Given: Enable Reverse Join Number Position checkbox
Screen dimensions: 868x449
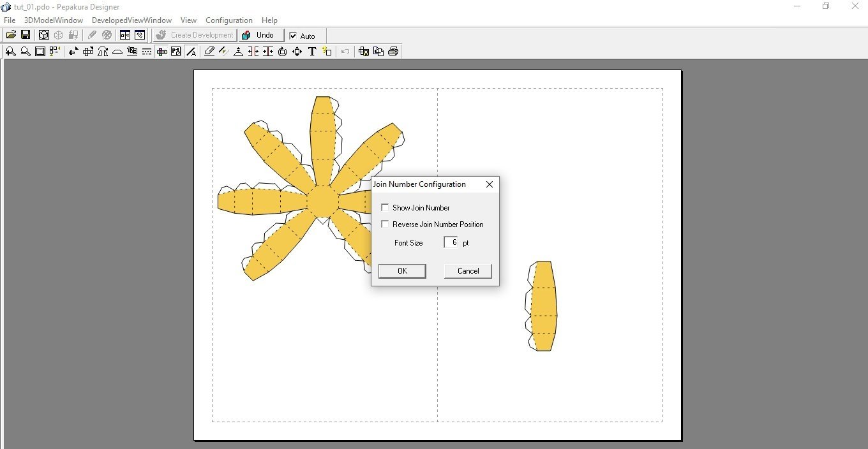Looking at the screenshot, I should pos(385,224).
